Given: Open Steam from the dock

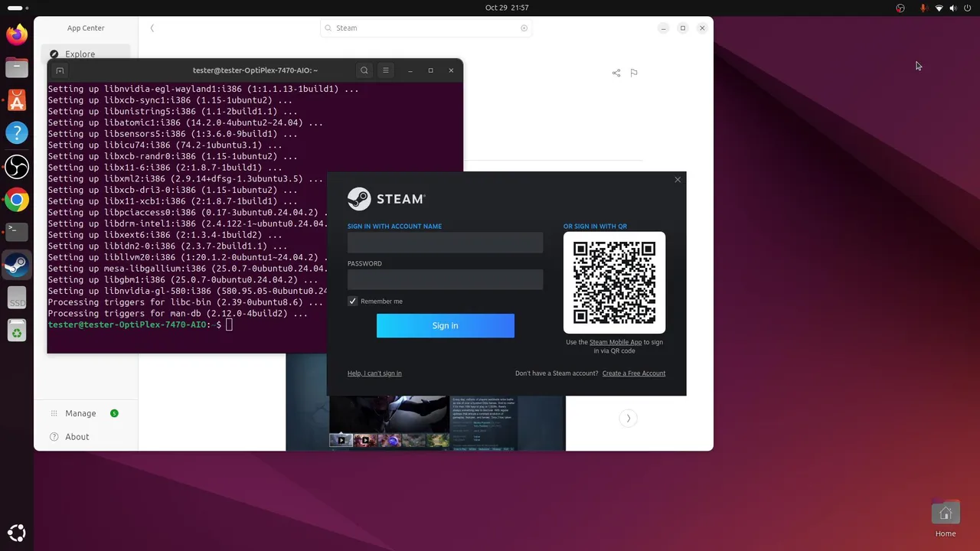Looking at the screenshot, I should 17,265.
